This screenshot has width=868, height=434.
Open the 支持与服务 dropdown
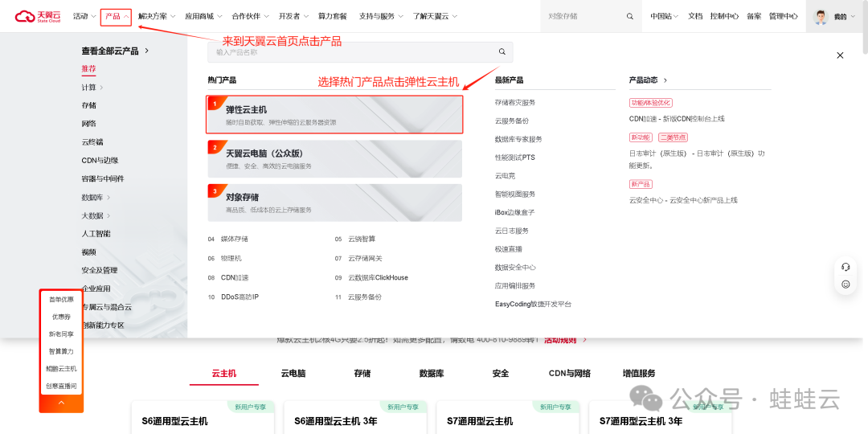[381, 17]
